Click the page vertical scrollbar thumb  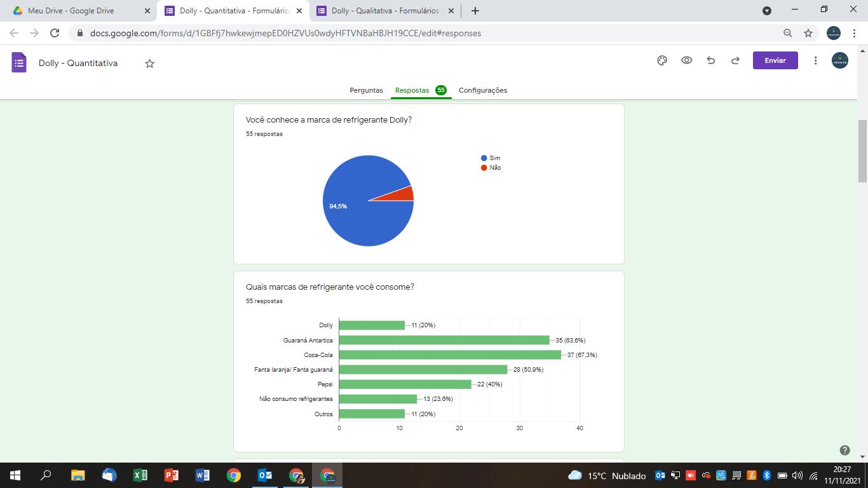862,150
